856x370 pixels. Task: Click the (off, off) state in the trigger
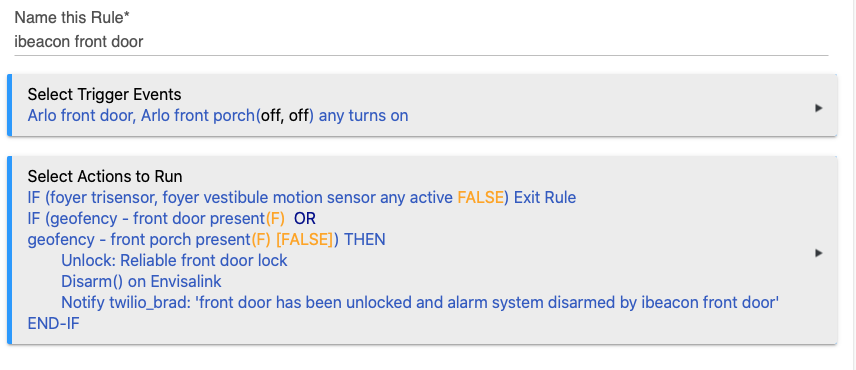pos(285,116)
